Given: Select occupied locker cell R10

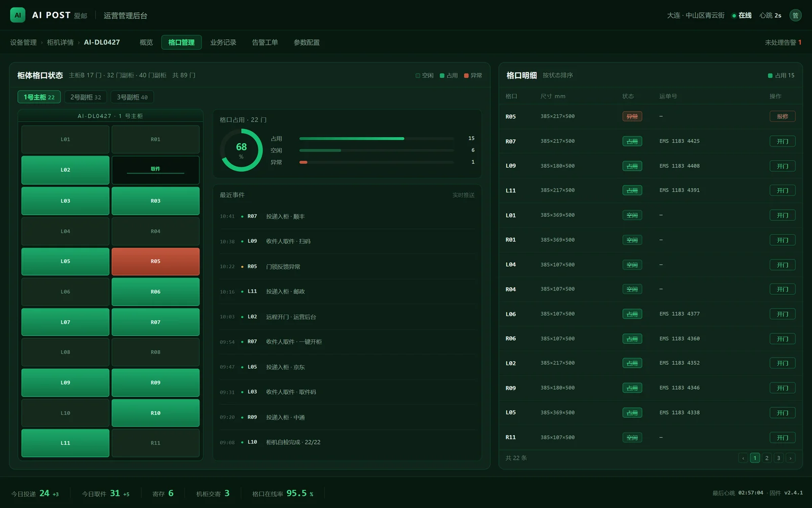Looking at the screenshot, I should coord(155,413).
